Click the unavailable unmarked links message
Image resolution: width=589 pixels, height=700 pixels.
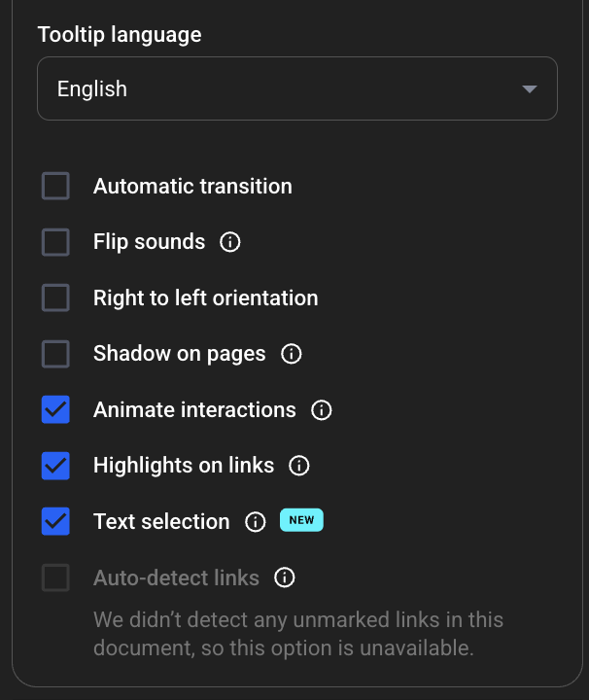[x=297, y=634]
